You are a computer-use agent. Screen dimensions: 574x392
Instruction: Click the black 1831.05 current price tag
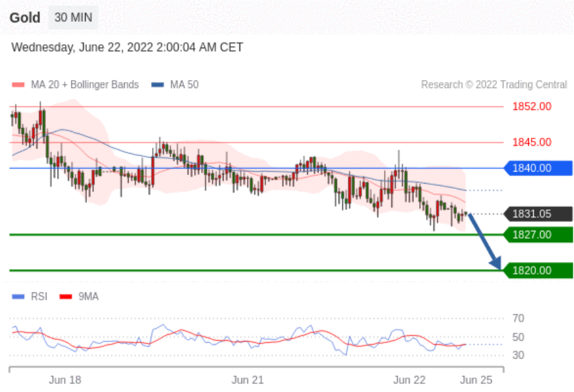[x=538, y=214]
